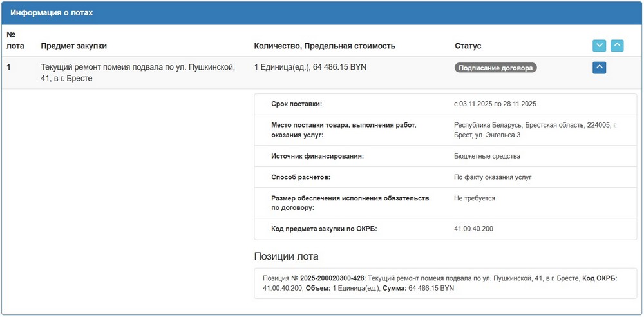Expand all lots with the down-chevron button

click(599, 46)
